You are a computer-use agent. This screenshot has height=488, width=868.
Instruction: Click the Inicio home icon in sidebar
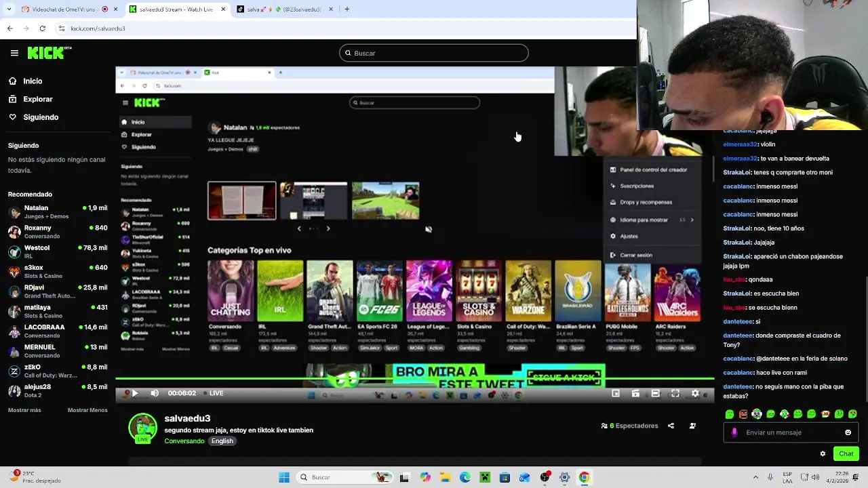[x=12, y=81]
